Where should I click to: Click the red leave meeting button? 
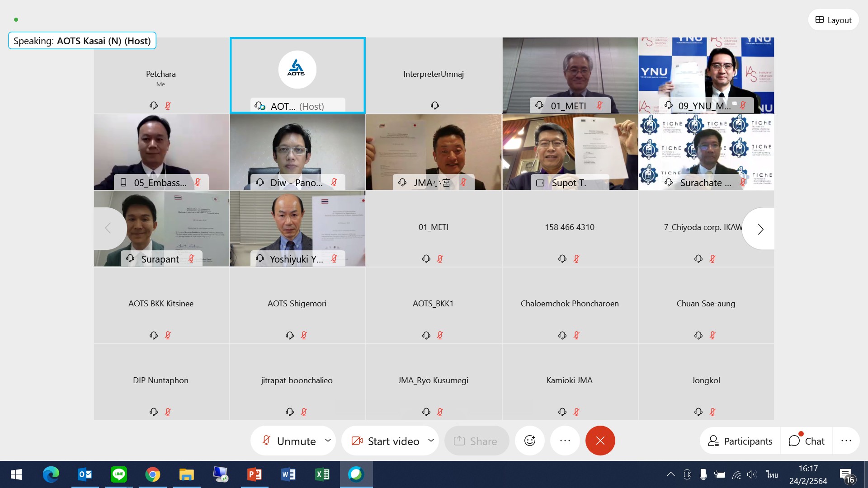pyautogui.click(x=600, y=441)
